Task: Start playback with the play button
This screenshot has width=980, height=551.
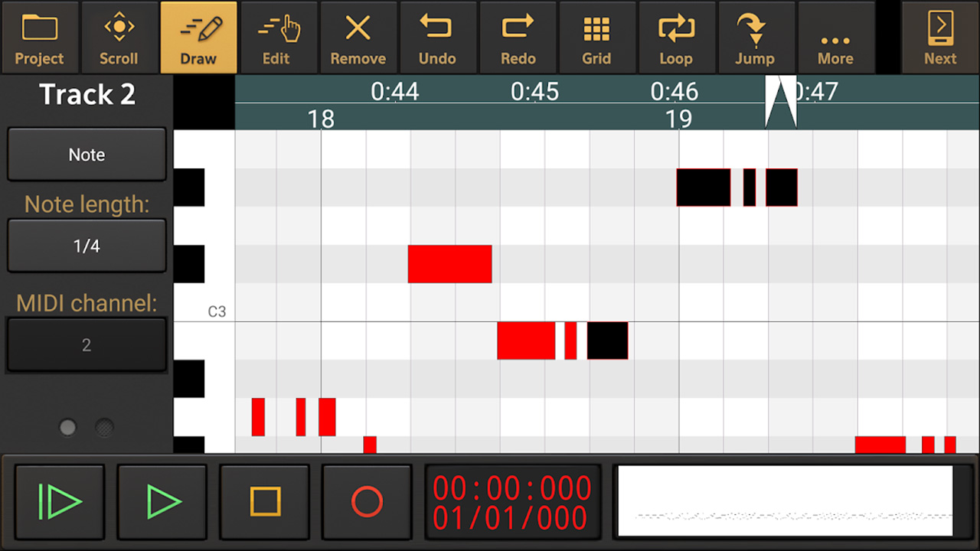Action: (162, 502)
